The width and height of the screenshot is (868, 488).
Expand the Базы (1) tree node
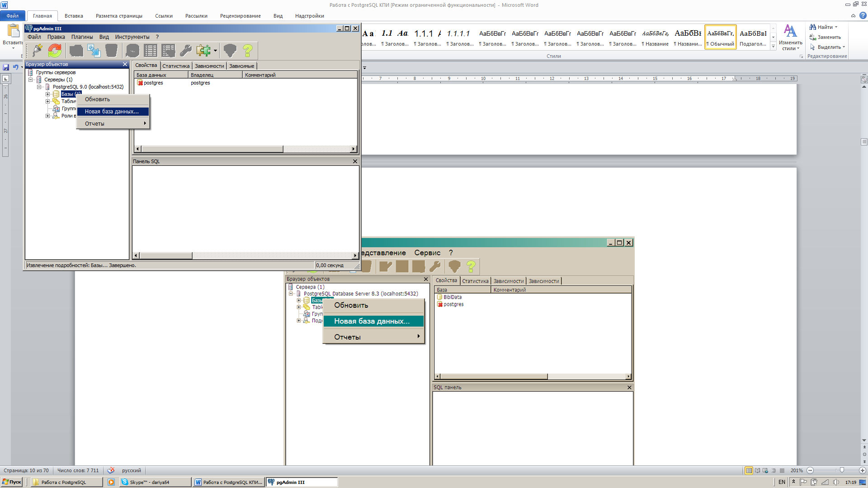coord(47,94)
